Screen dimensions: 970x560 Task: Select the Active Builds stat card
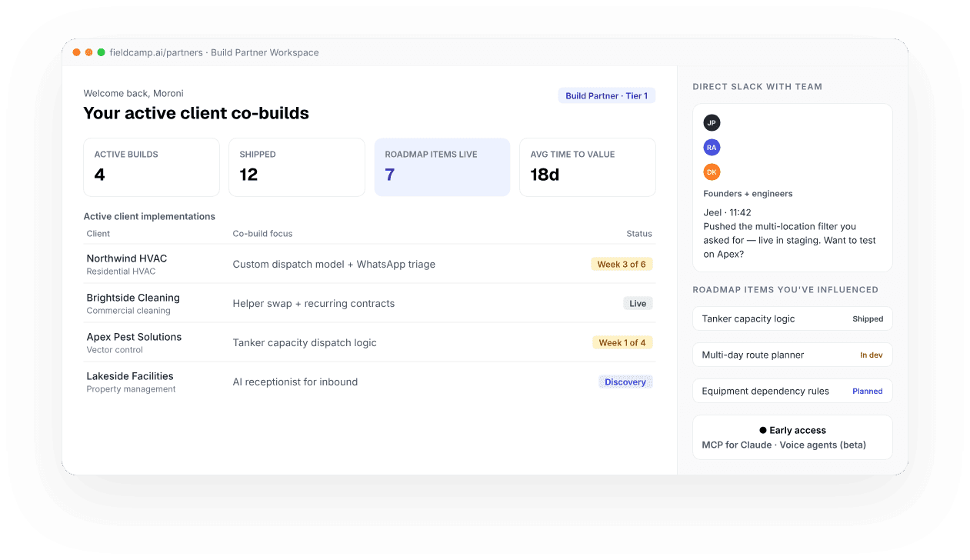pyautogui.click(x=152, y=167)
